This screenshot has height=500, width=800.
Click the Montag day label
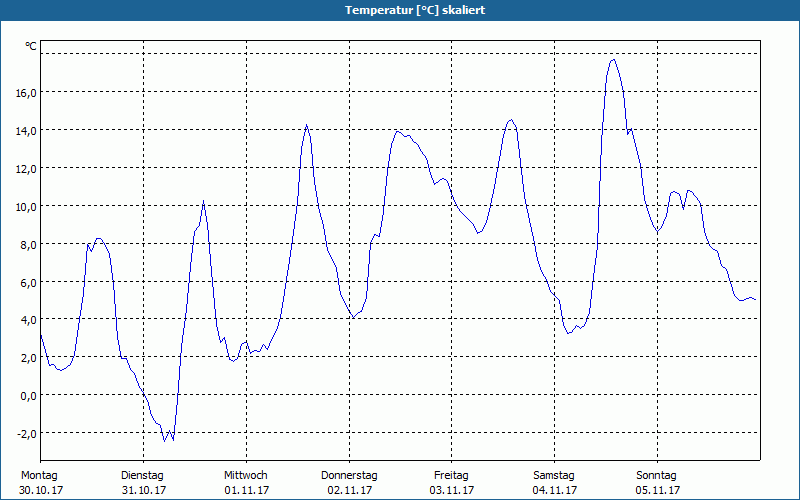39,475
